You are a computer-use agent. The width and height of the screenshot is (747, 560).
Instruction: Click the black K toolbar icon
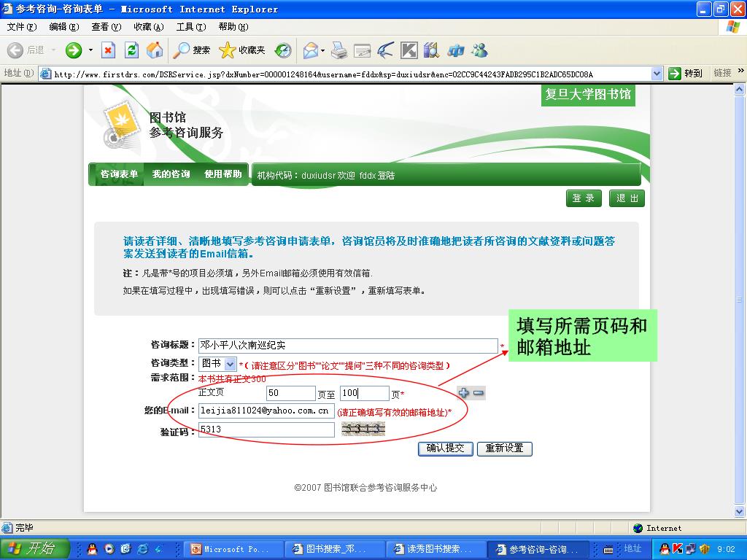tap(409, 50)
